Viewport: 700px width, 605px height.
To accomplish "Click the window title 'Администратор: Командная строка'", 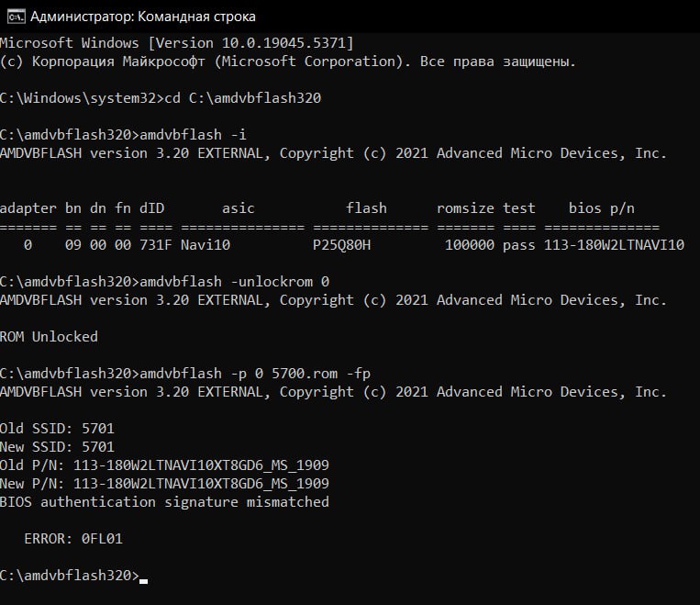I will coord(143,17).
